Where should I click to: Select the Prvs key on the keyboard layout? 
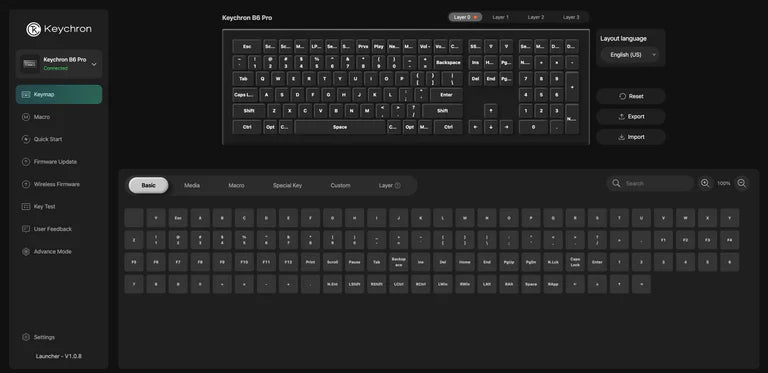363,47
